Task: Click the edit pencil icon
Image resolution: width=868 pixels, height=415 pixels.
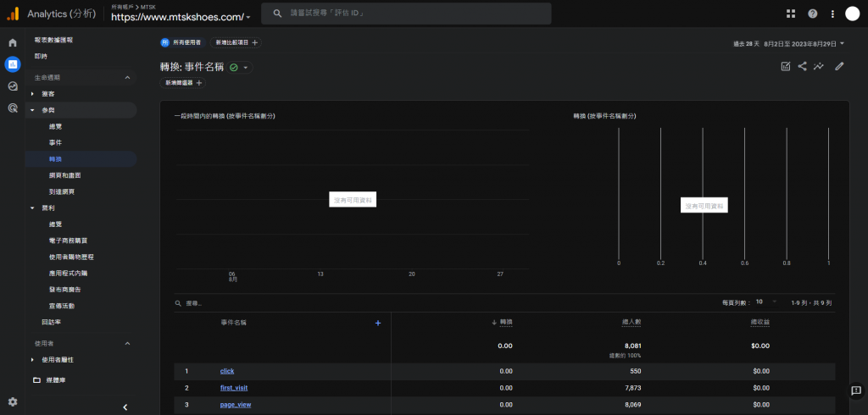Action: click(x=839, y=66)
